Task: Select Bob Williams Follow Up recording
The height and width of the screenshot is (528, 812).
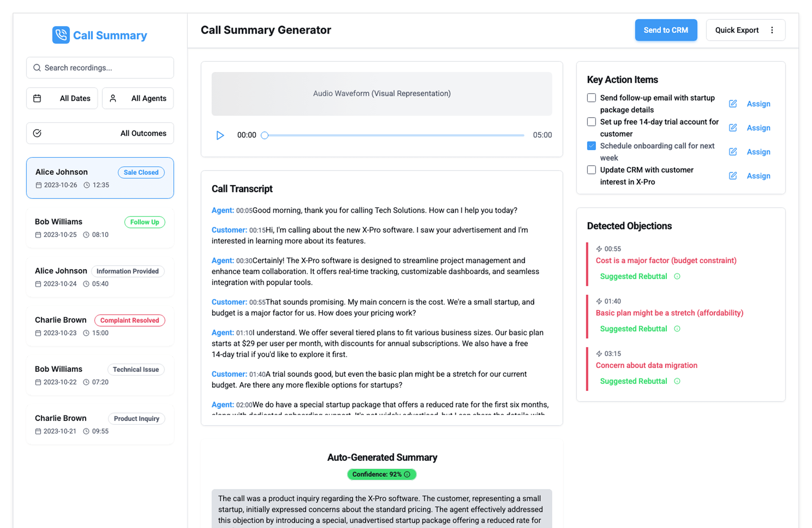Action: click(100, 228)
